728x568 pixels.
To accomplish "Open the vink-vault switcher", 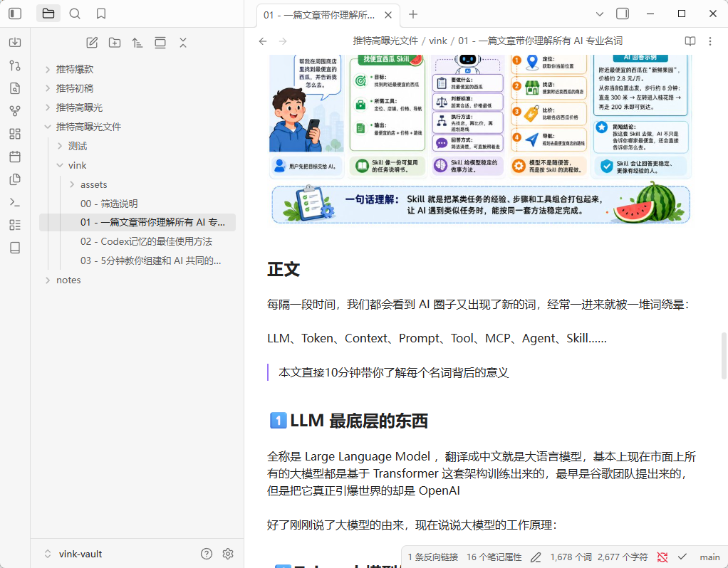I will point(73,554).
